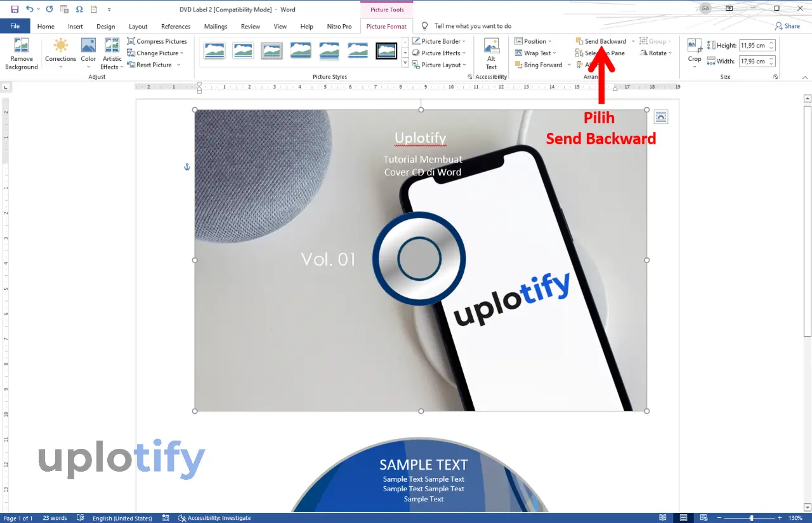Click the Width input field
The height and width of the screenshot is (523, 812).
(753, 61)
